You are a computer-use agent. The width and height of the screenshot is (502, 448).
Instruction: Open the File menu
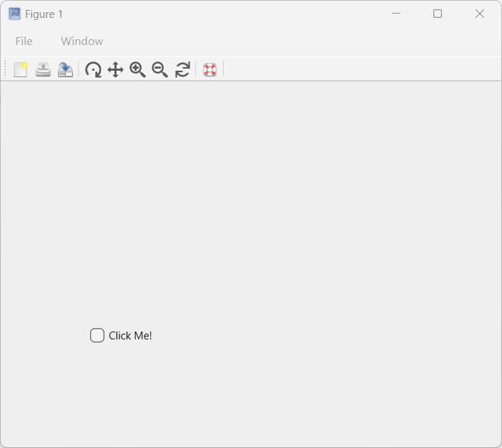[24, 41]
